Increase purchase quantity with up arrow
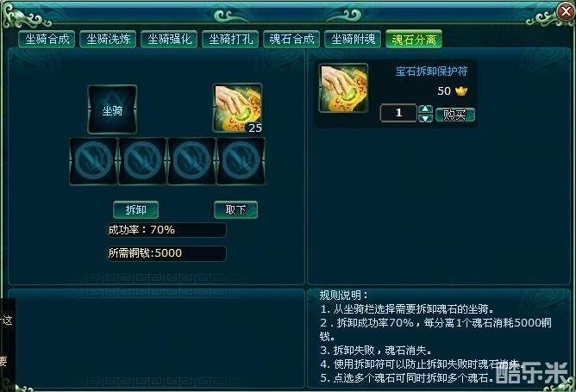 (425, 109)
